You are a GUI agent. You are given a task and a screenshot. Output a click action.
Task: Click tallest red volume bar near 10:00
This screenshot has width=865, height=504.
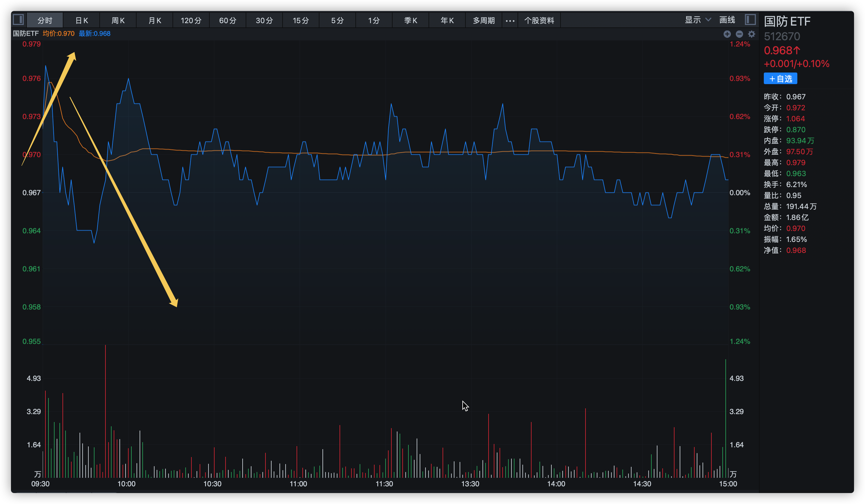tap(105, 411)
